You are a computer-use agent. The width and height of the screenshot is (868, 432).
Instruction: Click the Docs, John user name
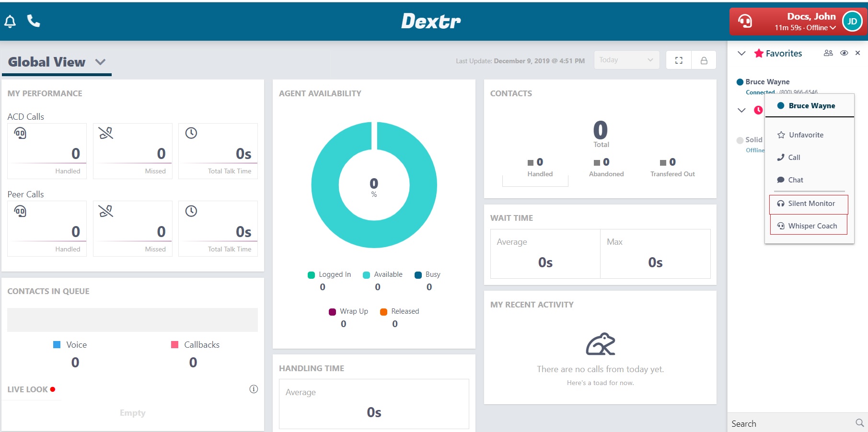[811, 16]
